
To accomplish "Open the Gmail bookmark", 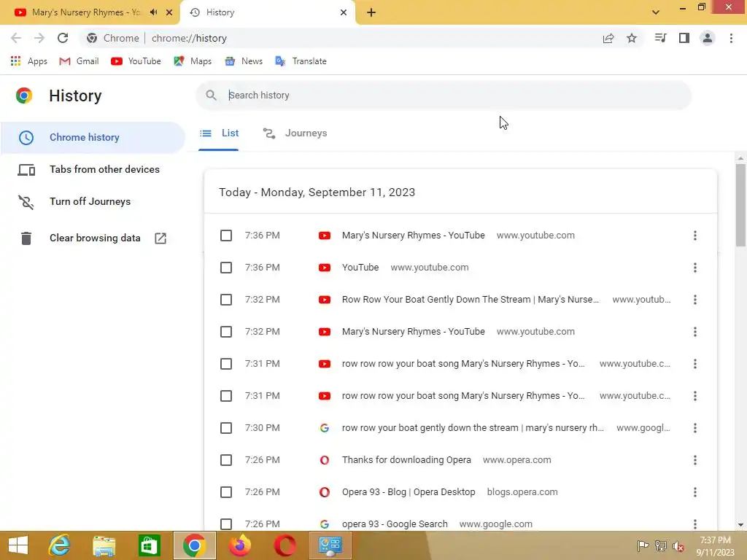I will tap(79, 61).
